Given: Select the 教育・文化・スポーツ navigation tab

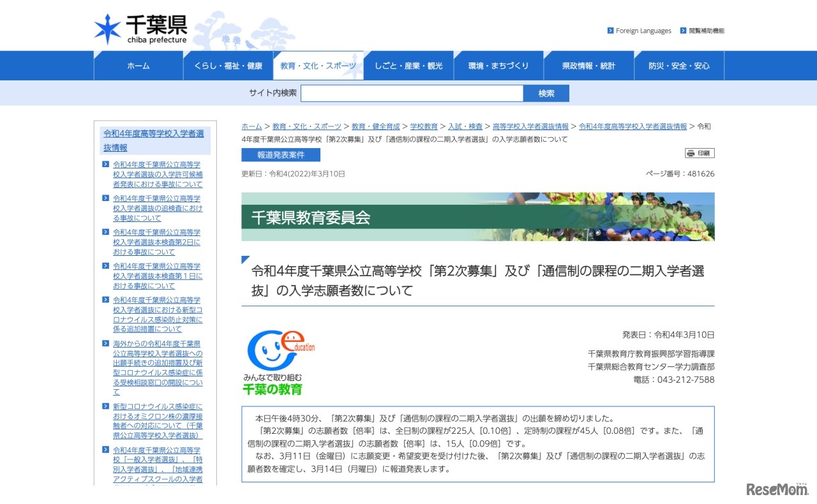Looking at the screenshot, I should pyautogui.click(x=319, y=66).
